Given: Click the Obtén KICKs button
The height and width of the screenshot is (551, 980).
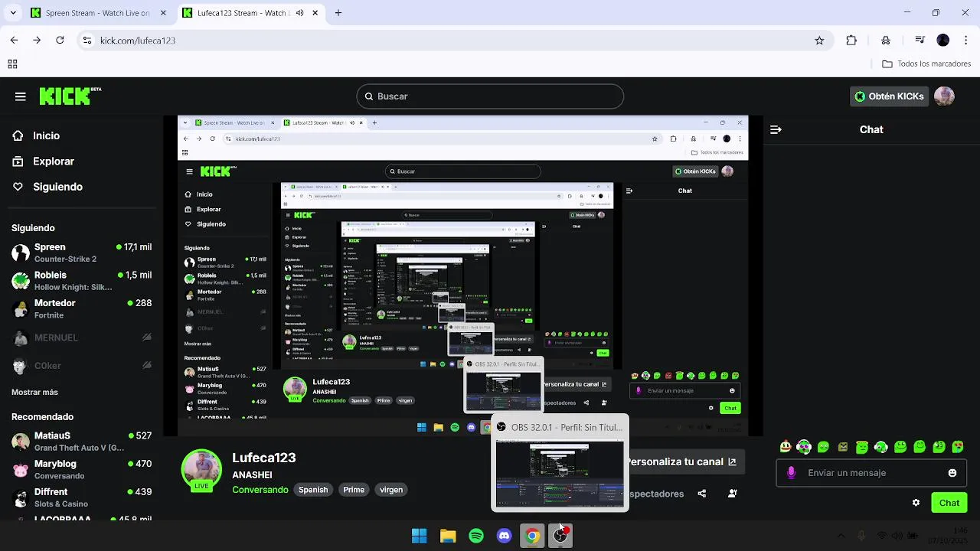Looking at the screenshot, I should point(890,96).
